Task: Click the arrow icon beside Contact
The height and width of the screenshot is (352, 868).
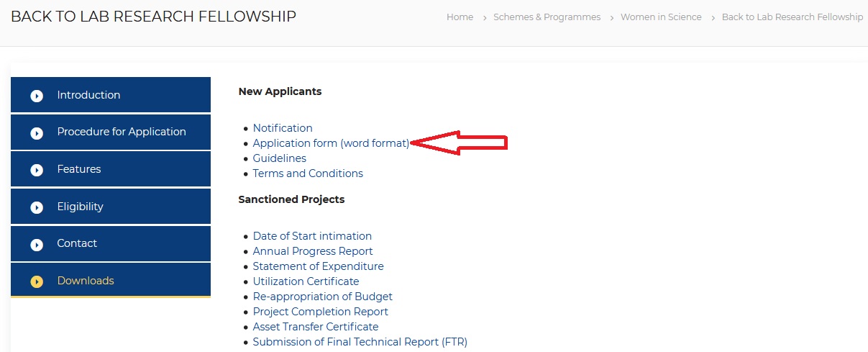Action: click(37, 245)
